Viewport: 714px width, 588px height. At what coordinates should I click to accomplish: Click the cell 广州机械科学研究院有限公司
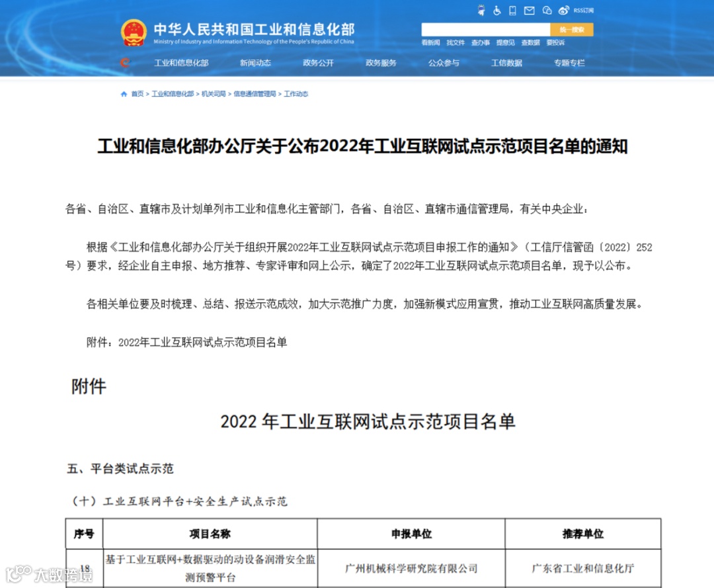(x=412, y=568)
